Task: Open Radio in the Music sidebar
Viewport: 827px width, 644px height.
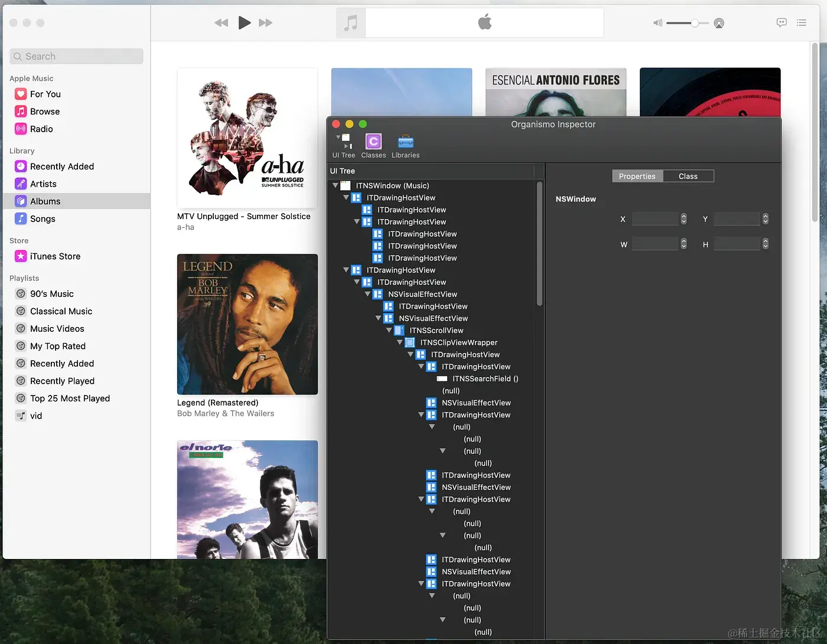Action: (41, 129)
